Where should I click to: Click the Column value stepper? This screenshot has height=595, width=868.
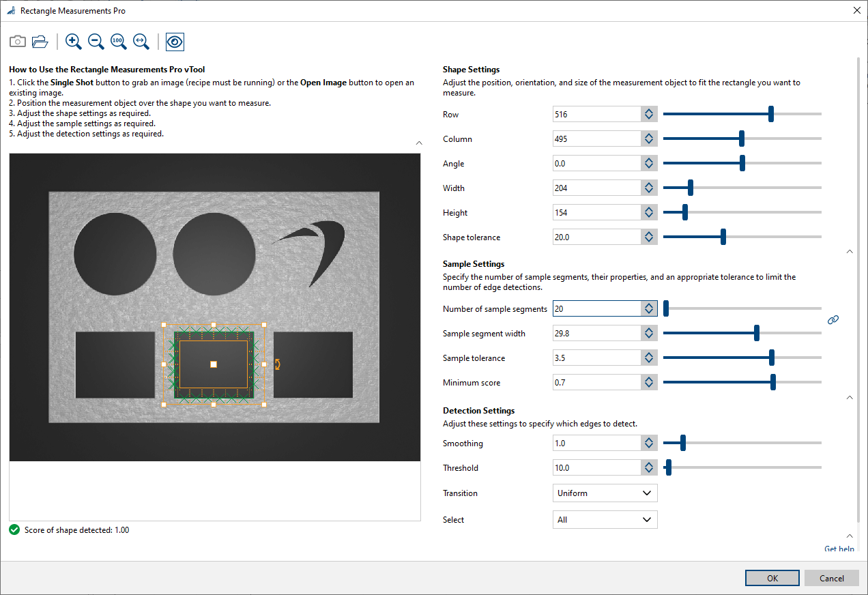click(x=649, y=139)
